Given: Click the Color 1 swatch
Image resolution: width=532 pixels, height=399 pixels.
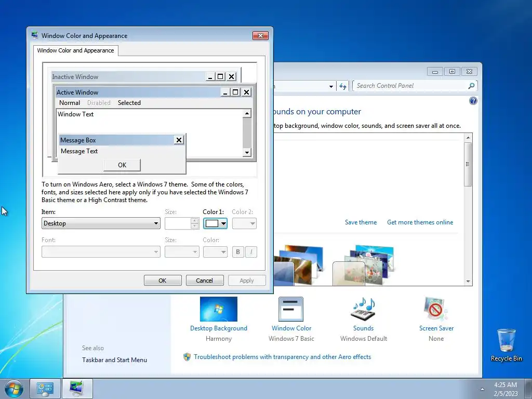Looking at the screenshot, I should pos(212,223).
